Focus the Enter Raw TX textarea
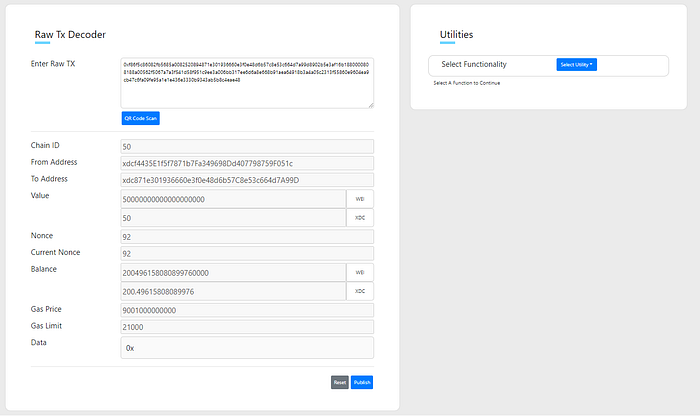Screen dimensions: 700x416 tap(247, 83)
